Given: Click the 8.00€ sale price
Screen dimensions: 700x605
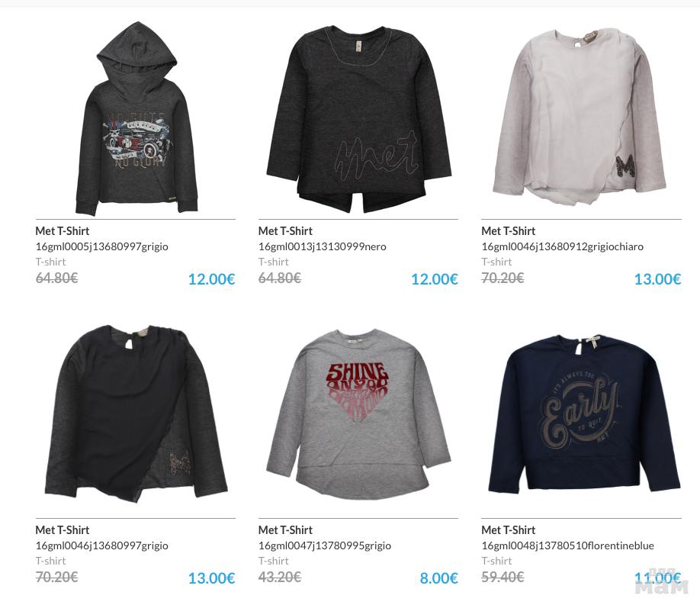Looking at the screenshot, I should point(439,578).
